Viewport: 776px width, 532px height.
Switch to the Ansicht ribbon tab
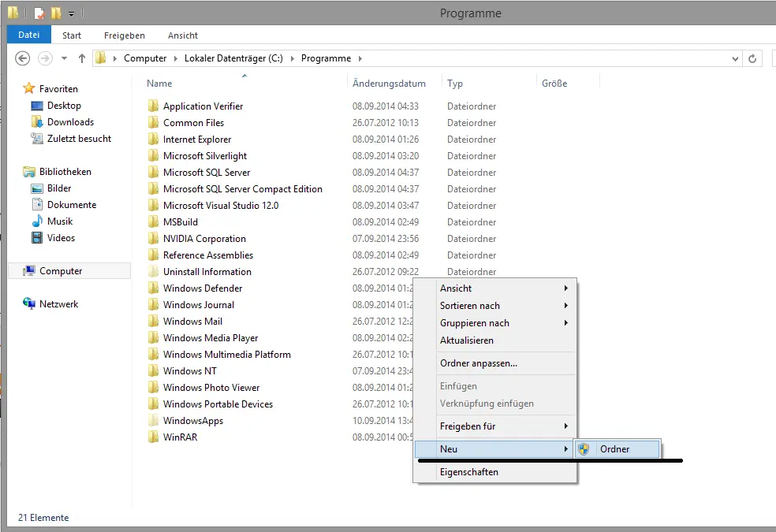point(182,35)
